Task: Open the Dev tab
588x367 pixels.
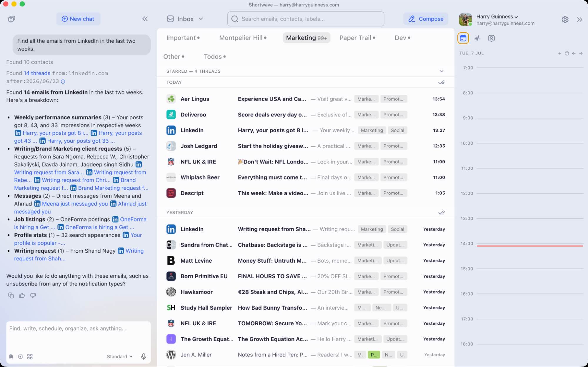Action: tap(402, 38)
